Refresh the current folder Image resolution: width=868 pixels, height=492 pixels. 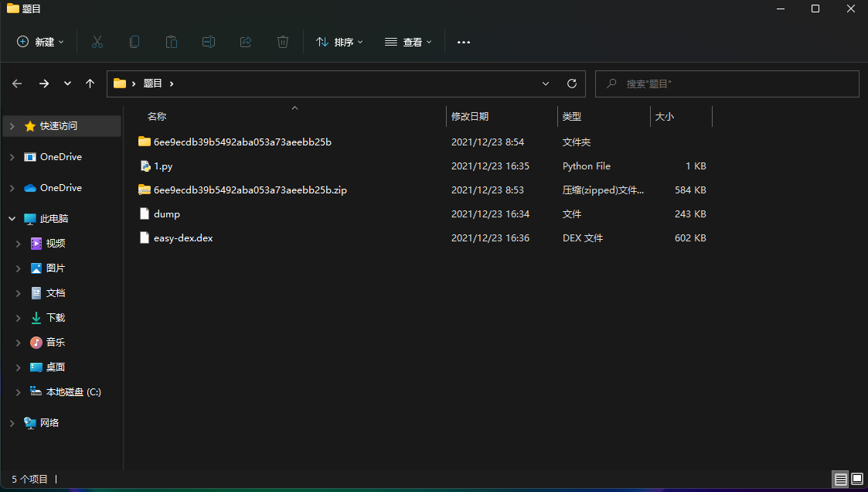click(573, 84)
